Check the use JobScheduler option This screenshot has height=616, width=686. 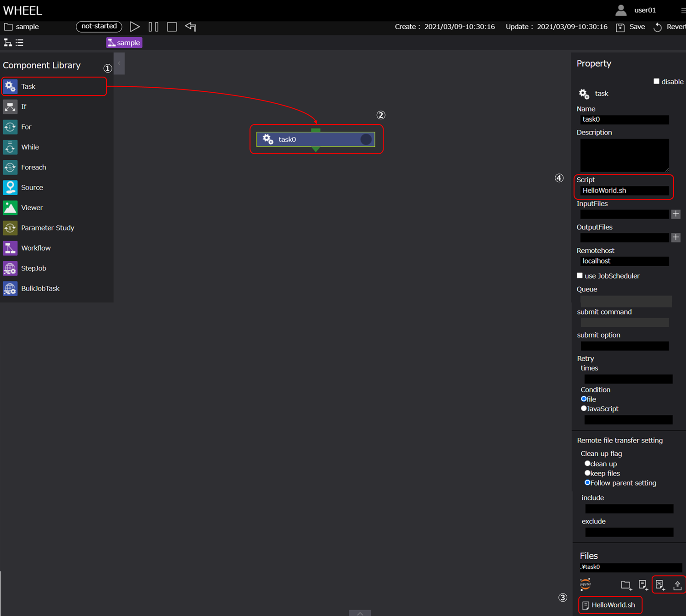click(580, 275)
